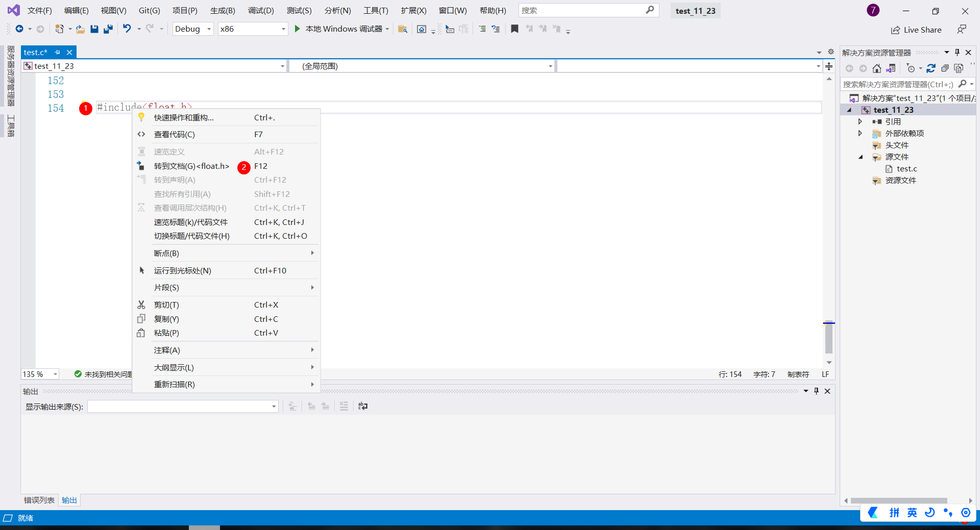This screenshot has height=530, width=980.
Task: Click the IME settings icon
Action: pyautogui.click(x=966, y=513)
